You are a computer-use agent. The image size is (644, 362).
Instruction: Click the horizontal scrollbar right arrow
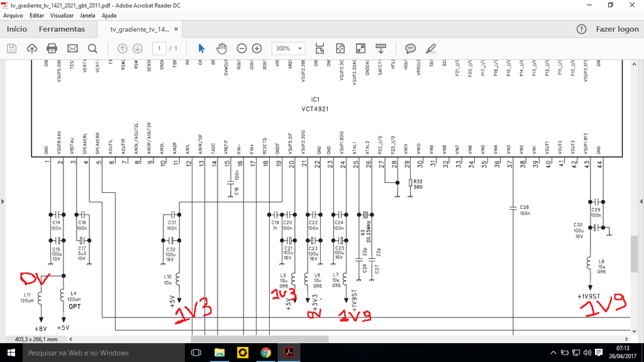627,339
